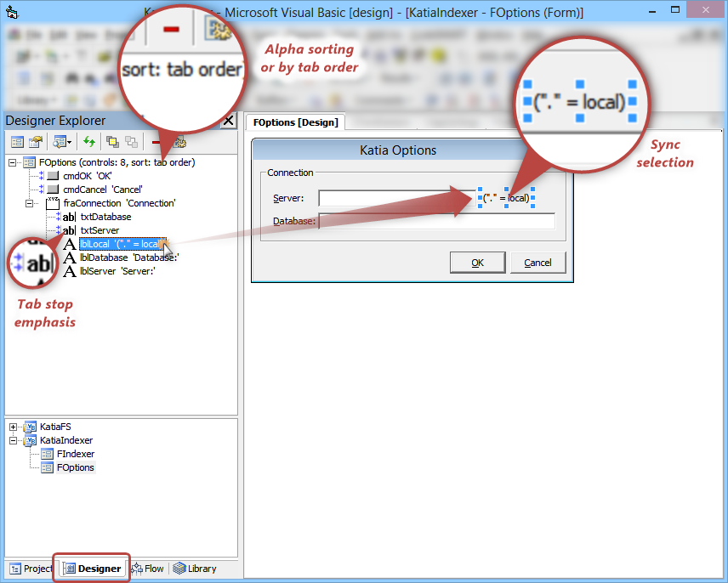Click the Visual Basic app icon in the title bar
Image resolution: width=728 pixels, height=583 pixels.
coord(12,12)
